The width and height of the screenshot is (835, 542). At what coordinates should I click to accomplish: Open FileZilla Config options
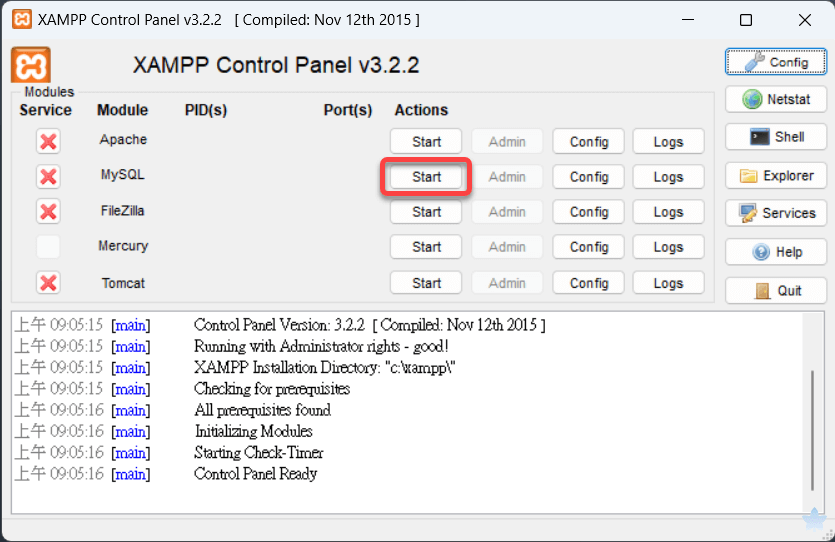(588, 212)
